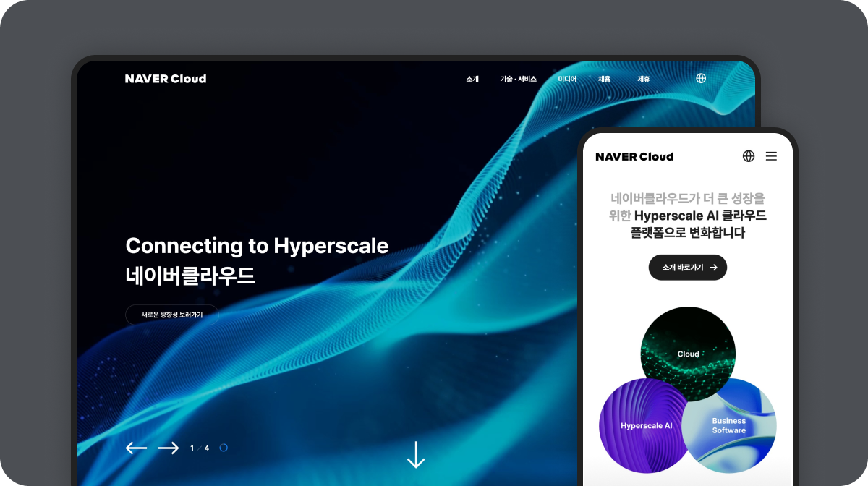Select the Cloud circle on the phone
This screenshot has height=486, width=868.
(x=688, y=354)
